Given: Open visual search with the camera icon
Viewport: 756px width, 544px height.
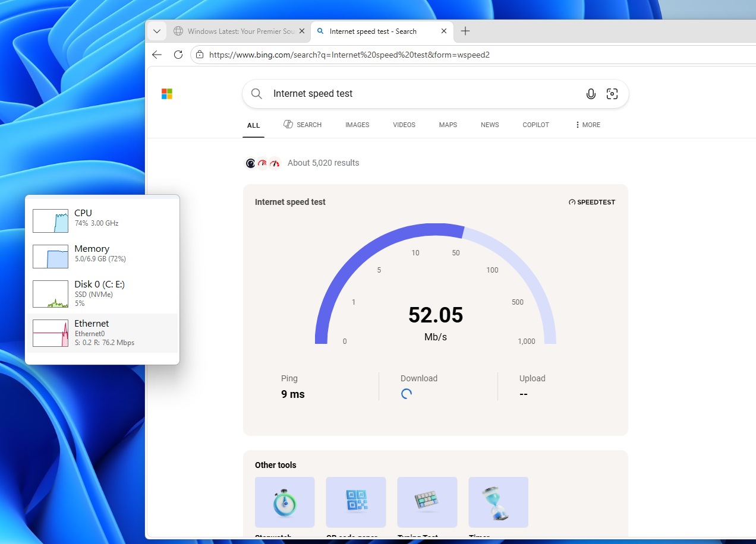Looking at the screenshot, I should [x=612, y=93].
